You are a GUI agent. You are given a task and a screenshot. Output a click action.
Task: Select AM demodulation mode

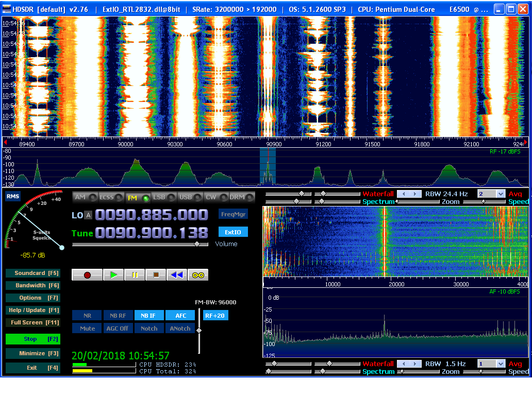pyautogui.click(x=85, y=197)
